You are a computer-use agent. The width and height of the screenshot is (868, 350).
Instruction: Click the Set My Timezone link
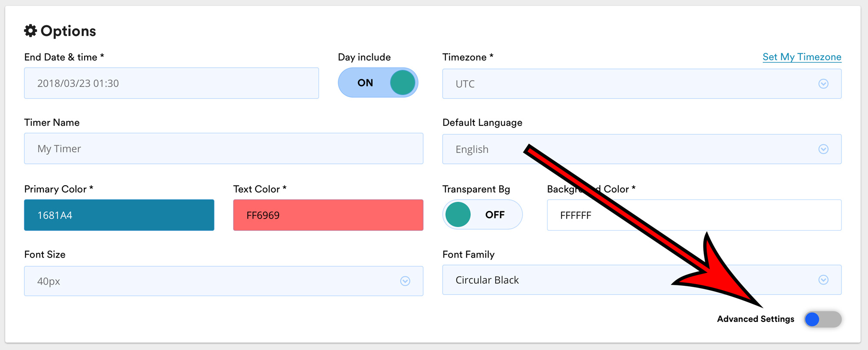802,57
